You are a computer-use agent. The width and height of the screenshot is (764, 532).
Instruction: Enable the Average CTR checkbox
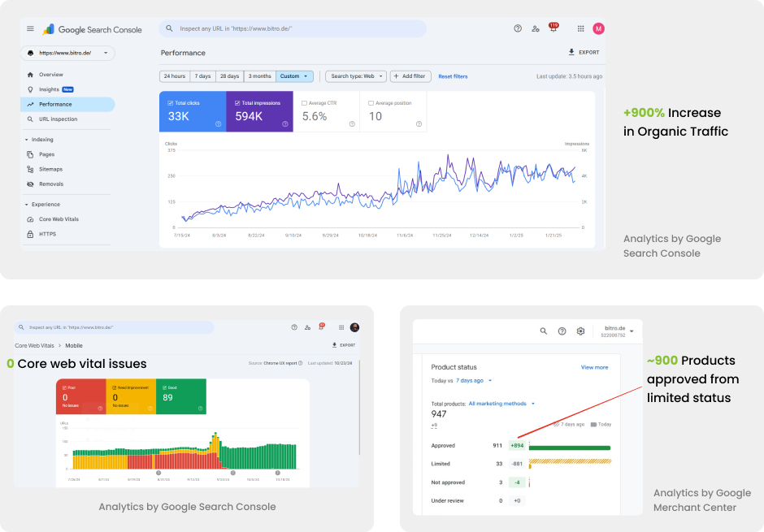point(304,103)
